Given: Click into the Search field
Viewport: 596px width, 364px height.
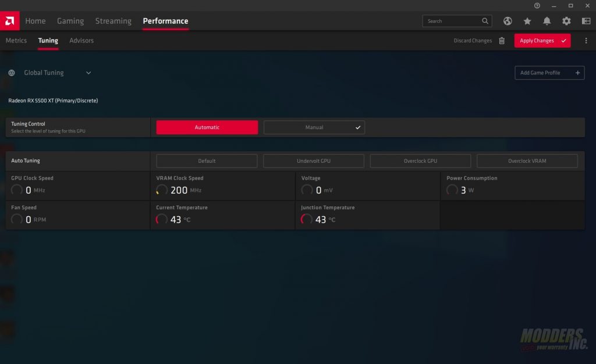Looking at the screenshot, I should tap(457, 21).
